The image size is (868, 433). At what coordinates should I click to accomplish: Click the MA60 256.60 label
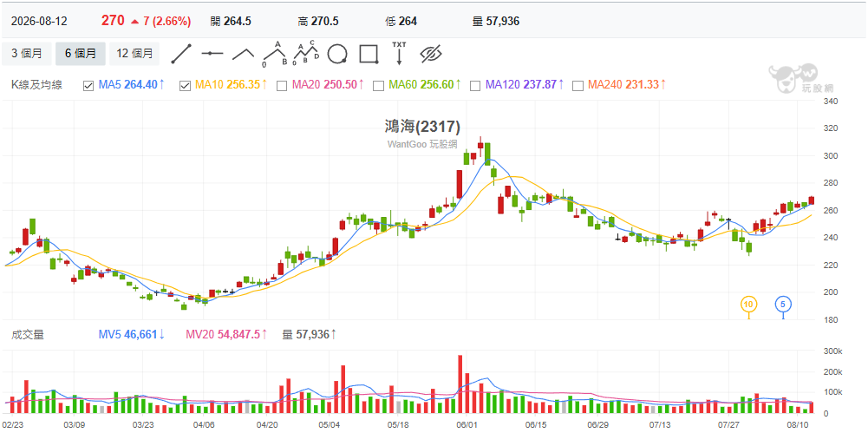pyautogui.click(x=425, y=85)
